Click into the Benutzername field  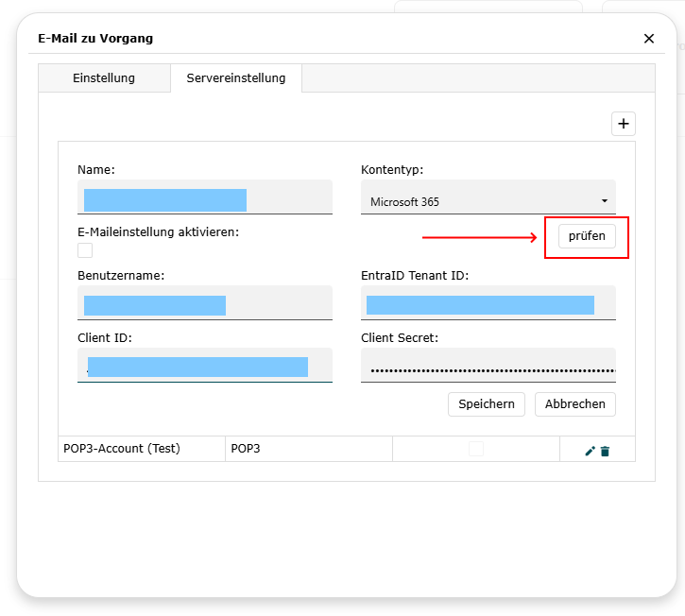(204, 305)
